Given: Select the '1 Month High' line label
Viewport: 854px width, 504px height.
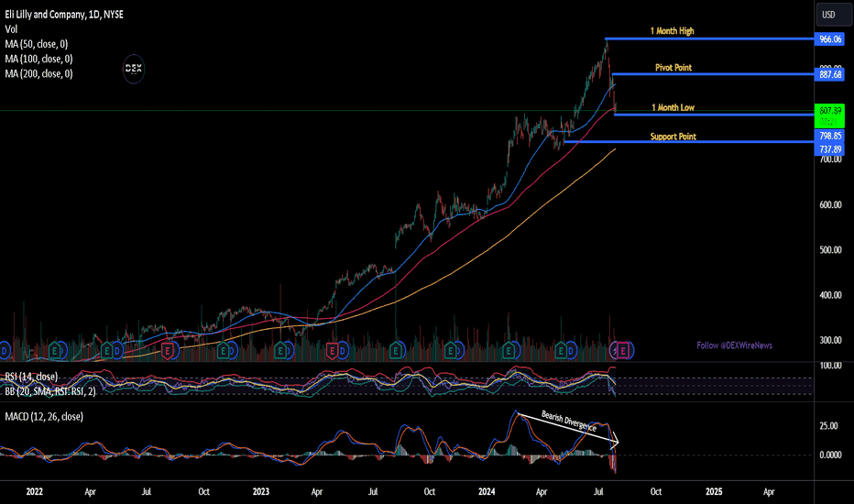Looking at the screenshot, I should (672, 31).
